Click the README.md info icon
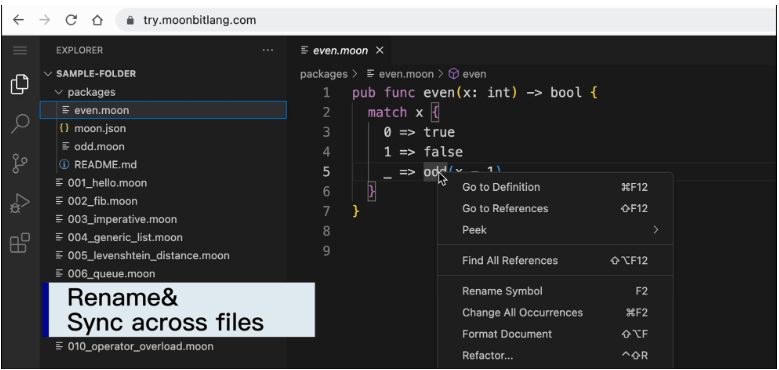Screen dimensions: 779x370 (x=64, y=164)
